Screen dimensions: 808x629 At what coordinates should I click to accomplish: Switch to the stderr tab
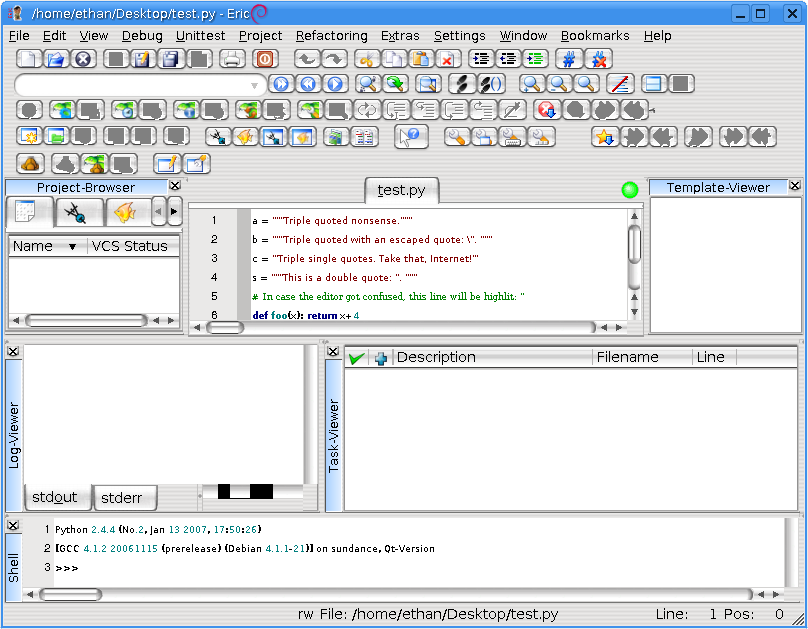(x=124, y=498)
